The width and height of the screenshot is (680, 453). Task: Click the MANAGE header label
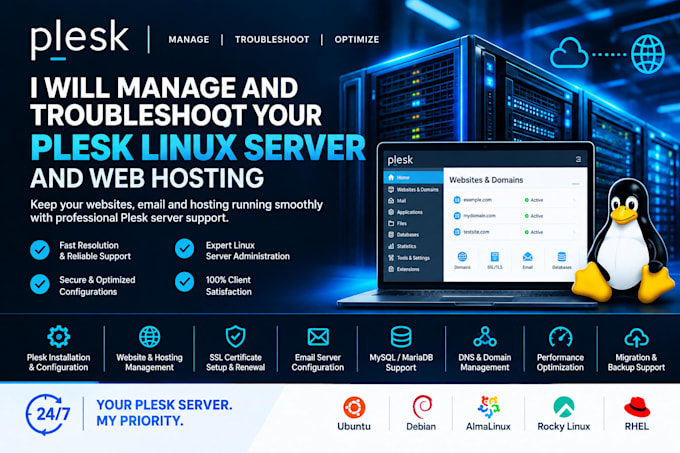(x=189, y=39)
